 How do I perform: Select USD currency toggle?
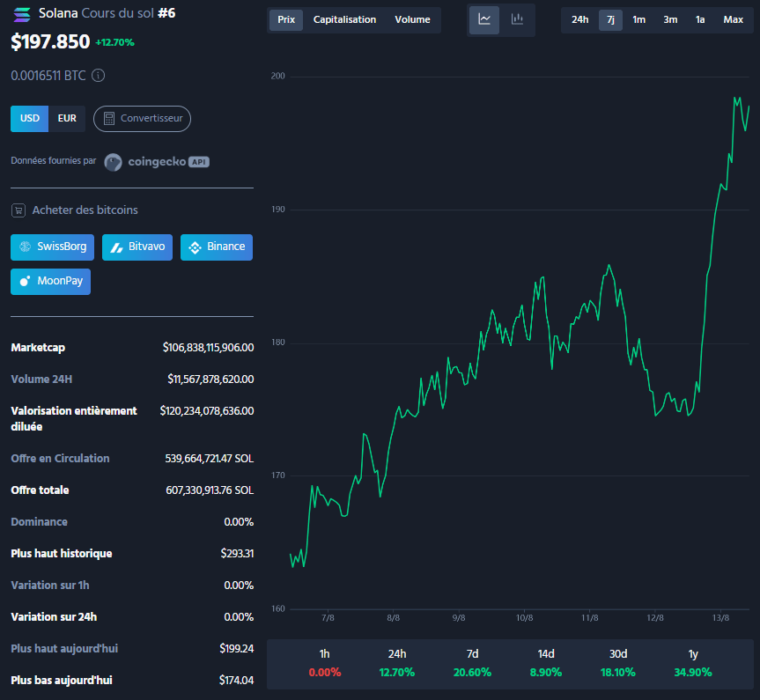[x=29, y=119]
